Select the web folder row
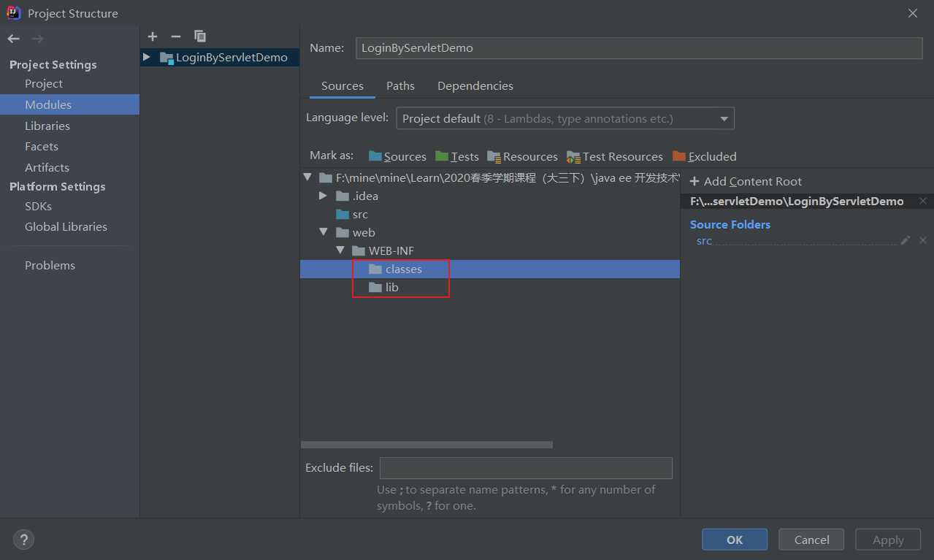Image resolution: width=934 pixels, height=560 pixels. pyautogui.click(x=490, y=232)
